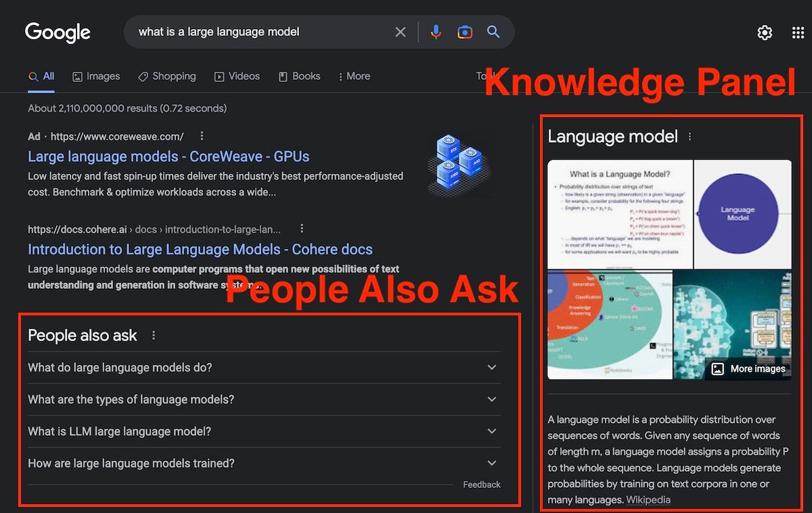Screen dimensions: 812x513
Task: Select the All results tab
Action: (41, 76)
